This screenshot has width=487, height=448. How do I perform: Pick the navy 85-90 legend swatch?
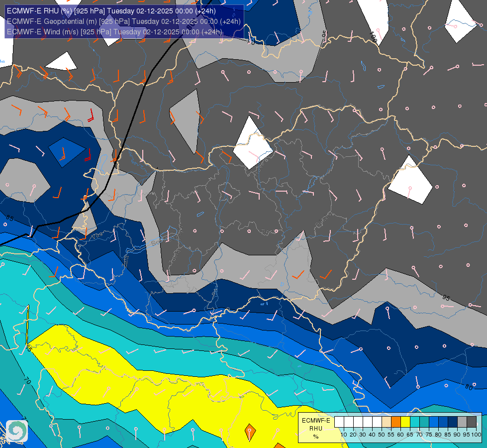pos(453,422)
